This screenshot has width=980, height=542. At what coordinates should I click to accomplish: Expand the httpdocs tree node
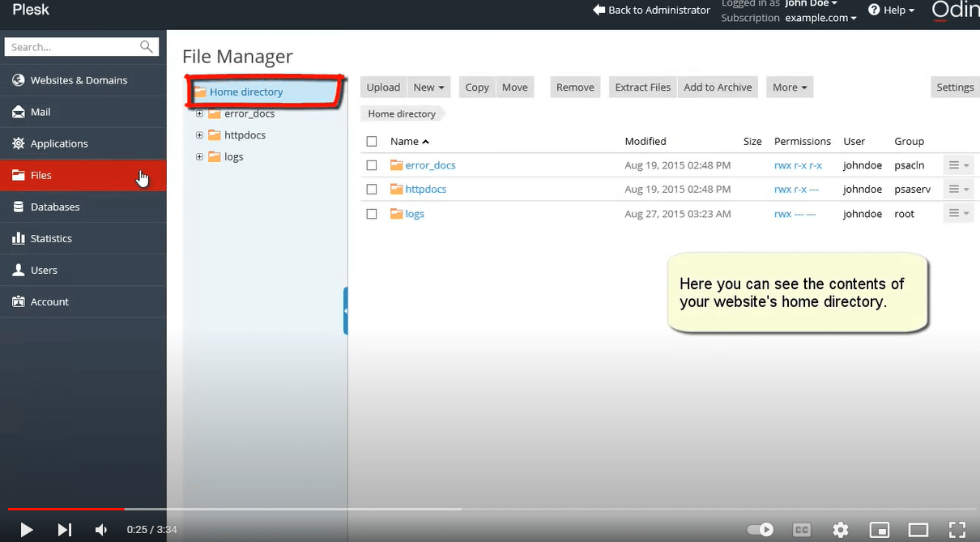(x=199, y=135)
